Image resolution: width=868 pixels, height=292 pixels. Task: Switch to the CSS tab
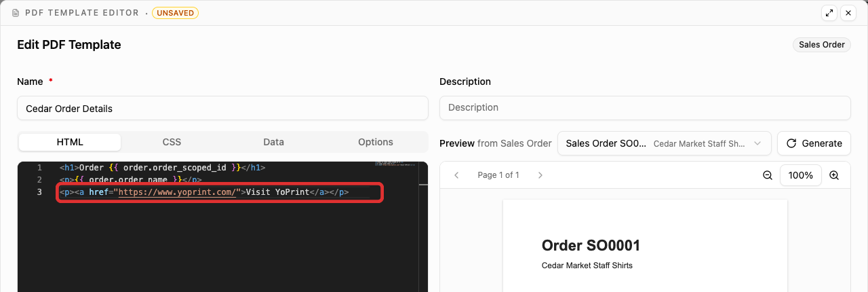[172, 142]
